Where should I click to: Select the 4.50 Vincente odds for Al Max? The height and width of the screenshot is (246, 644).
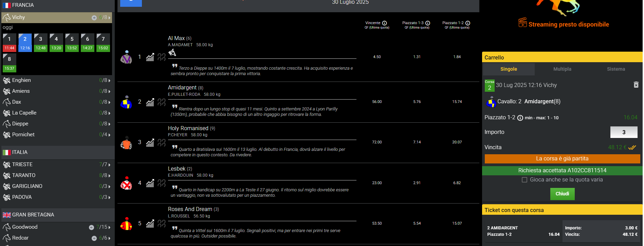(377, 57)
